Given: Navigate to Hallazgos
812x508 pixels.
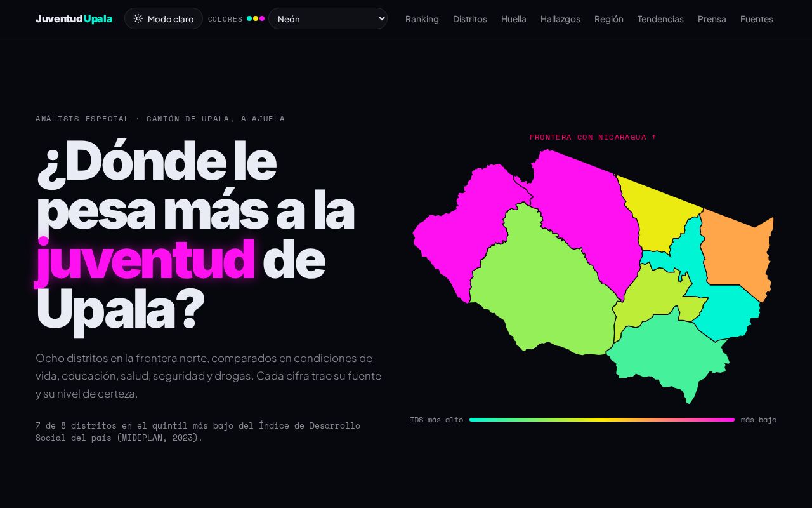Looking at the screenshot, I should (x=560, y=19).
